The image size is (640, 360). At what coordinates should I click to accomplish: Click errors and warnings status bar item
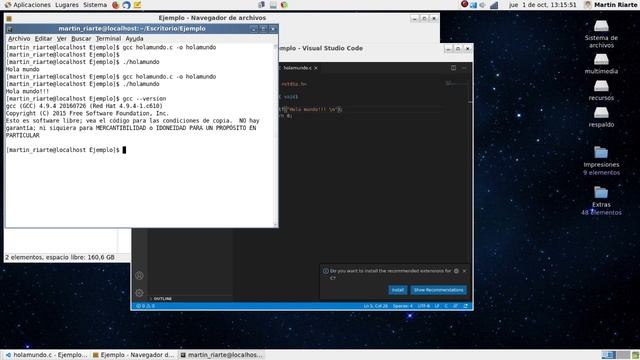(x=145, y=306)
